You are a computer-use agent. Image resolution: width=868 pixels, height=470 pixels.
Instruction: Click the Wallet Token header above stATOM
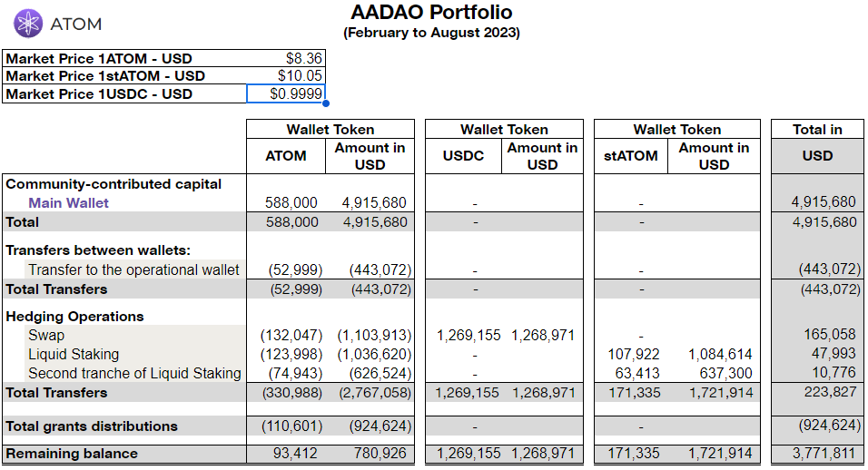(677, 130)
